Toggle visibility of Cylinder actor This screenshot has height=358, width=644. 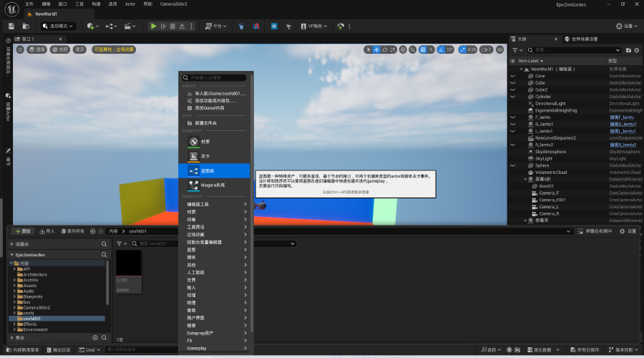point(512,97)
